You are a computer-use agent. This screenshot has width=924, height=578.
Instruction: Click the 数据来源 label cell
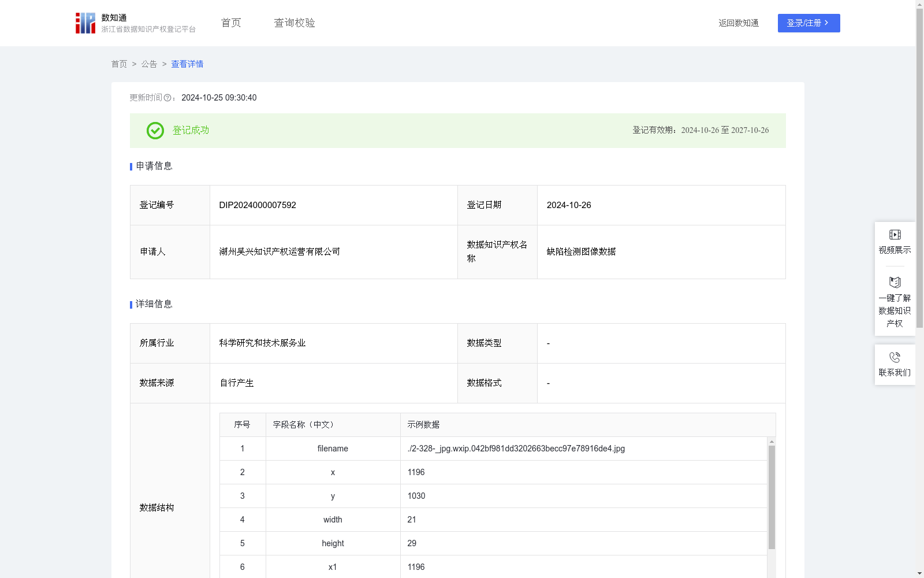click(170, 383)
